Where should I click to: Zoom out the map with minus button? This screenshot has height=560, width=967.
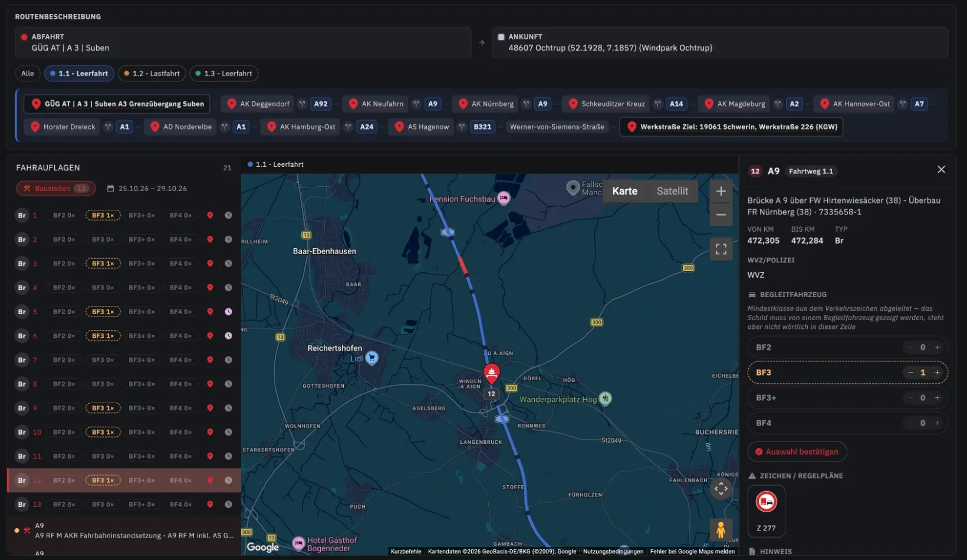click(721, 215)
